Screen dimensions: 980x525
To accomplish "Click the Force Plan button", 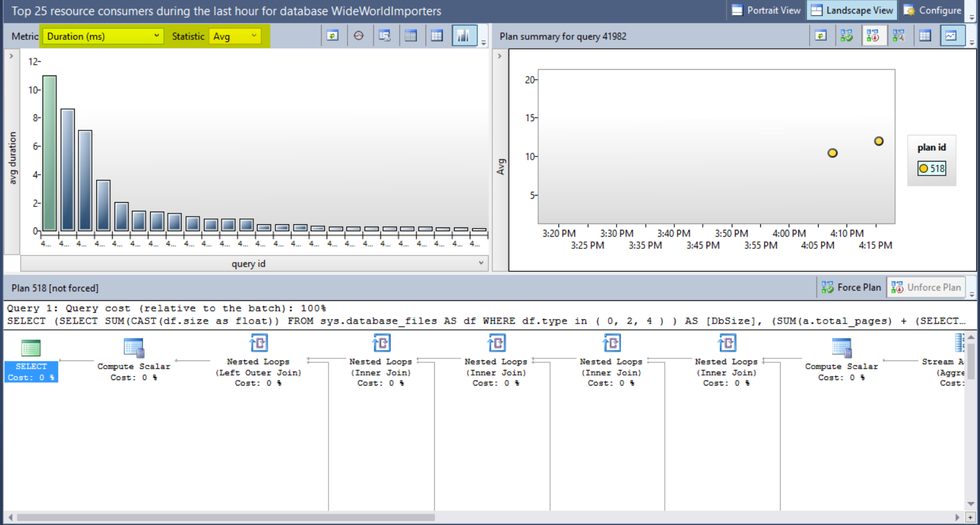I will (x=851, y=288).
